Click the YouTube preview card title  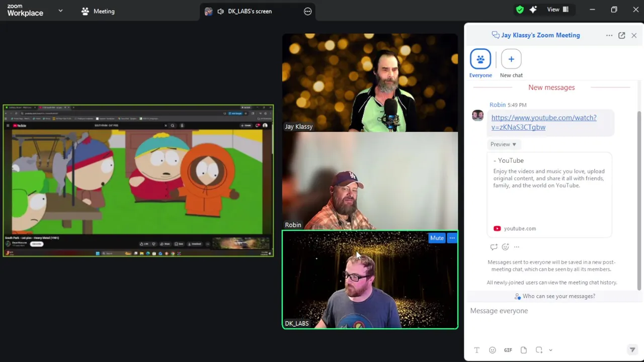pyautogui.click(x=508, y=160)
